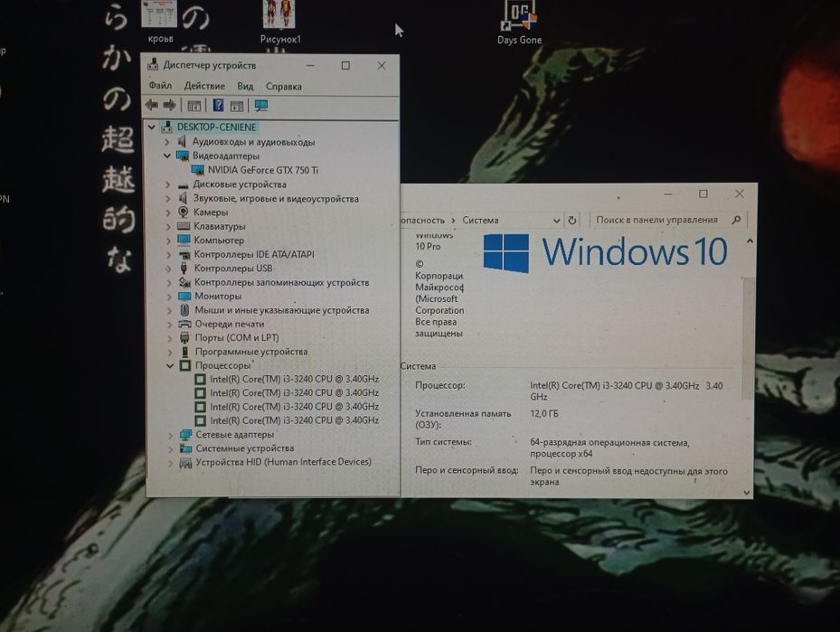The image size is (840, 632).
Task: Collapse the Видеоадаптеры category
Action: [167, 156]
